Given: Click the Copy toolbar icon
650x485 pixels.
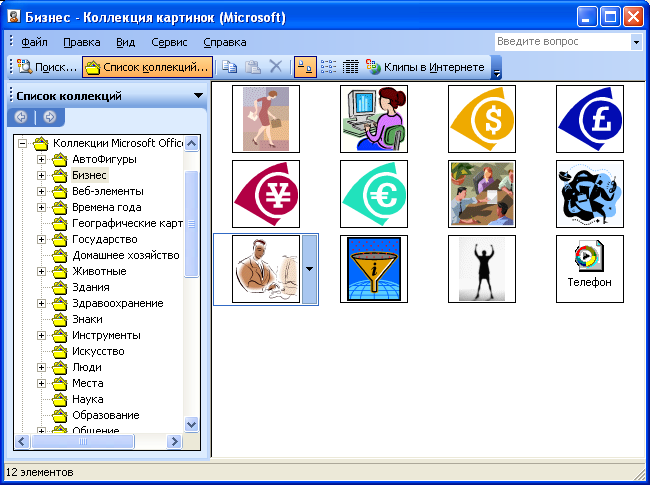Looking at the screenshot, I should pyautogui.click(x=229, y=67).
